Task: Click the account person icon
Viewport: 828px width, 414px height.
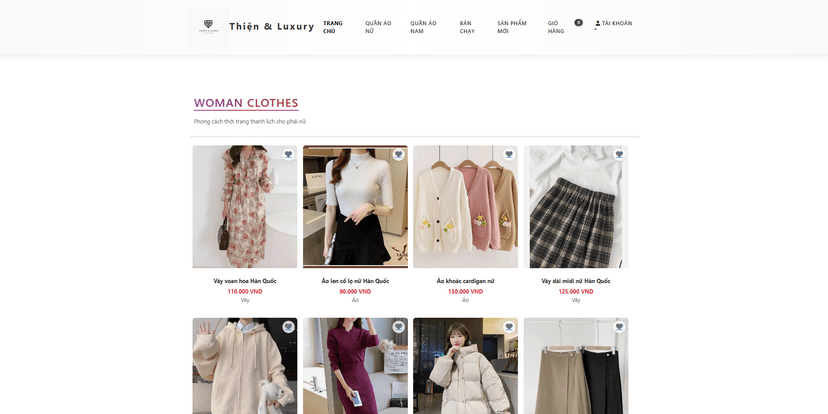Action: [x=597, y=24]
